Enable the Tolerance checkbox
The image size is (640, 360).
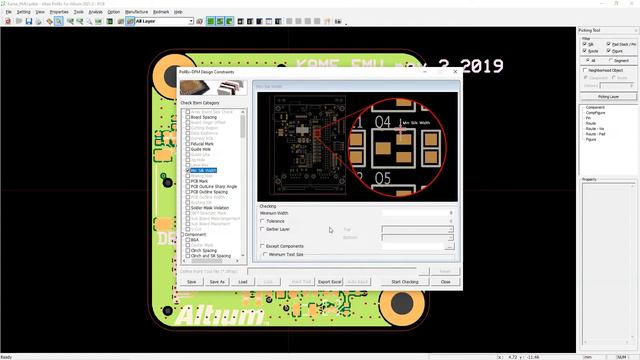(262, 221)
